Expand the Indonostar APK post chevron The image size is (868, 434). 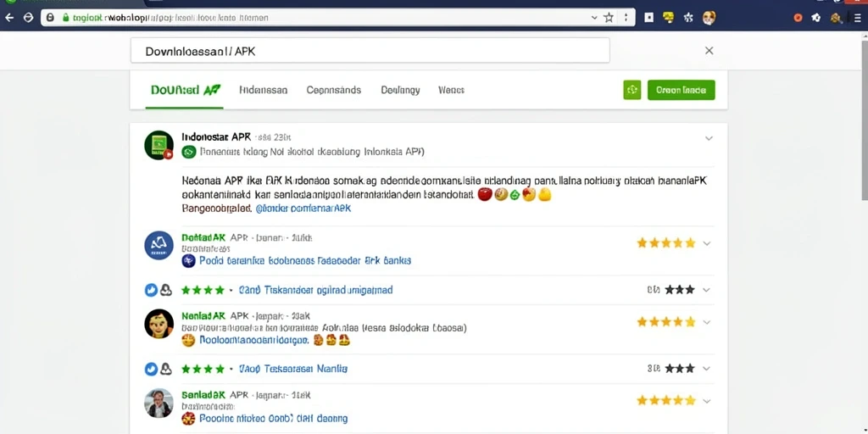(709, 138)
